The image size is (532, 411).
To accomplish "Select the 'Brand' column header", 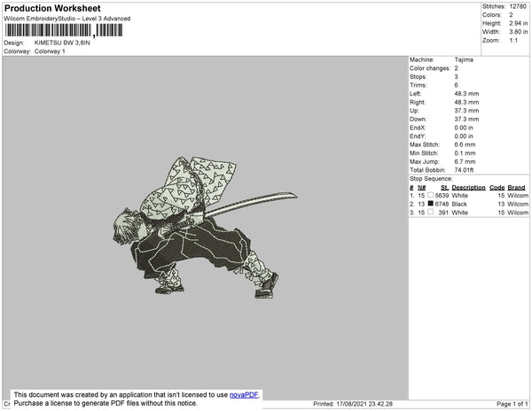I will point(516,188).
